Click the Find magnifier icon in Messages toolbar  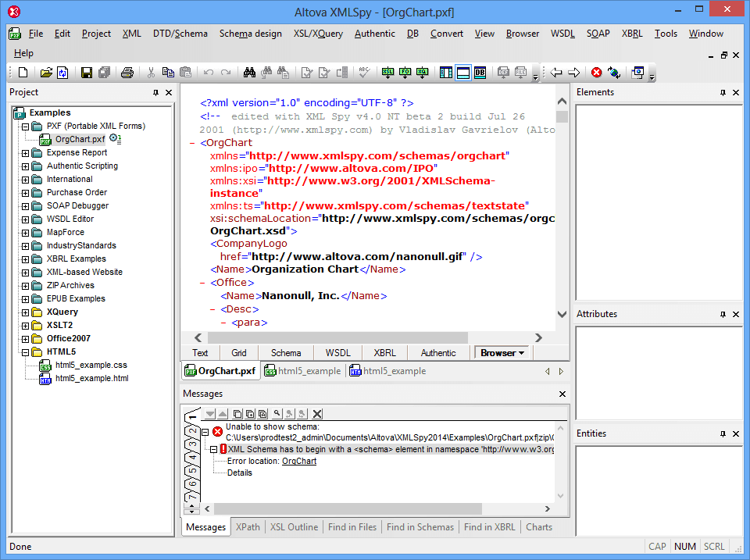[x=277, y=414]
